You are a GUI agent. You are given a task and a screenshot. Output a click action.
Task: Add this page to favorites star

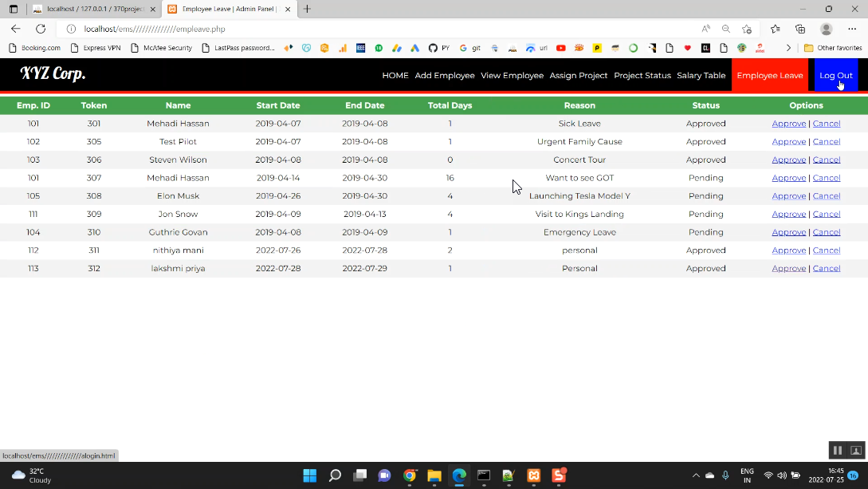click(x=746, y=29)
